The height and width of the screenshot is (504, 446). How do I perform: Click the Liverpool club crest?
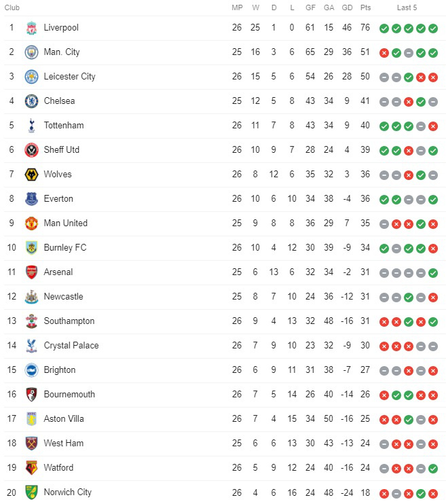click(31, 28)
